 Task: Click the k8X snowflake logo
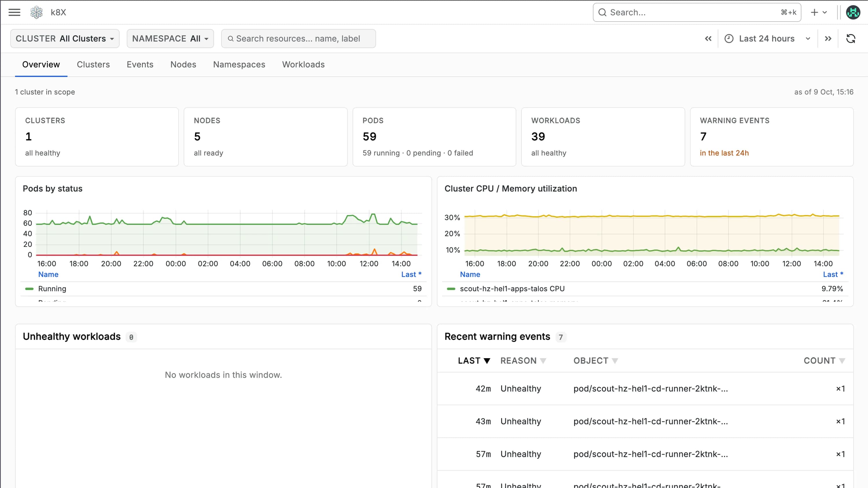[36, 12]
